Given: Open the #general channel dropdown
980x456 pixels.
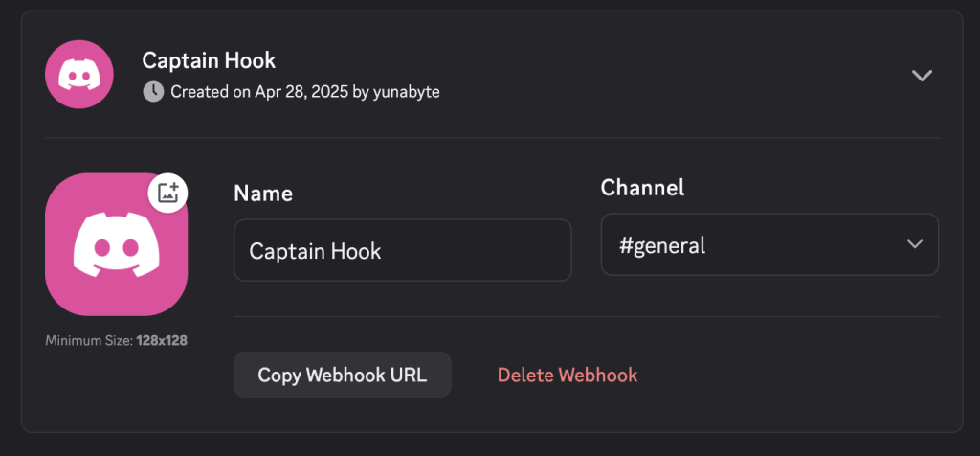Looking at the screenshot, I should click(x=769, y=244).
